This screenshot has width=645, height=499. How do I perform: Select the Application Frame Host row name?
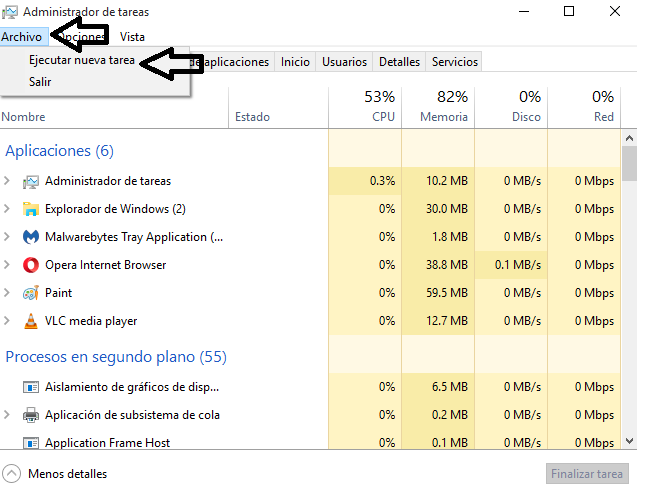point(107,443)
